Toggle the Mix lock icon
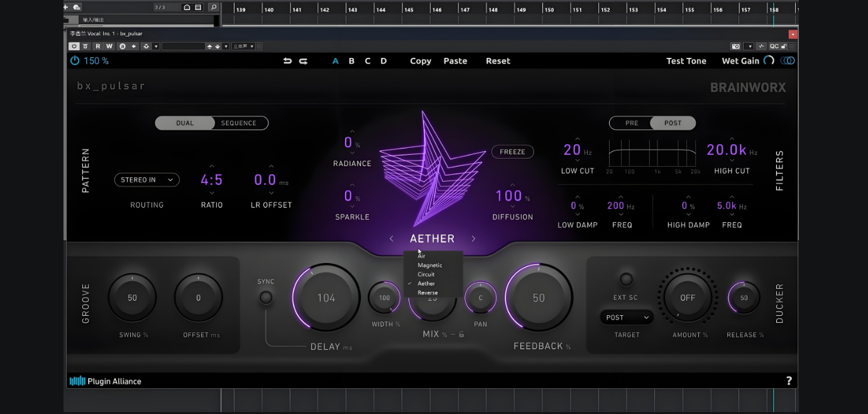868x414 pixels. 461,334
